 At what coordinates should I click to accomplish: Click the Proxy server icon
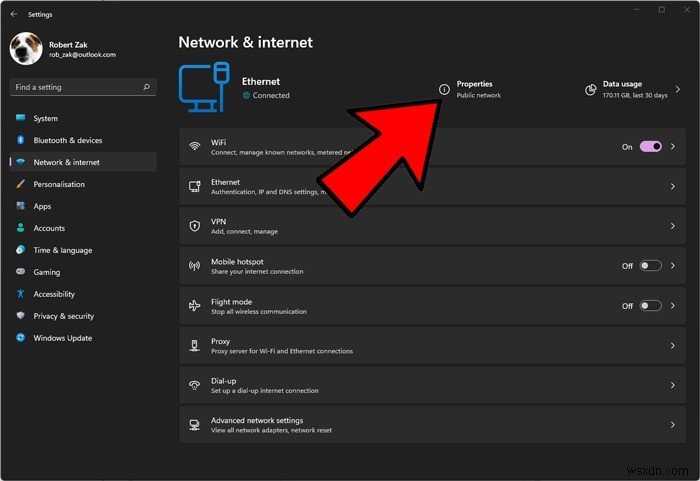click(x=195, y=346)
